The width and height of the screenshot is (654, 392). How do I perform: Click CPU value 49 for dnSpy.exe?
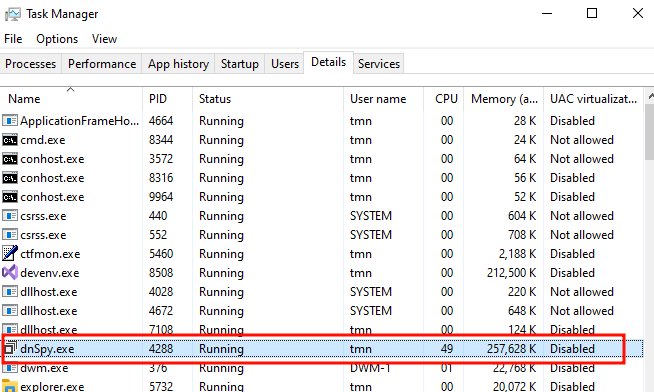447,349
